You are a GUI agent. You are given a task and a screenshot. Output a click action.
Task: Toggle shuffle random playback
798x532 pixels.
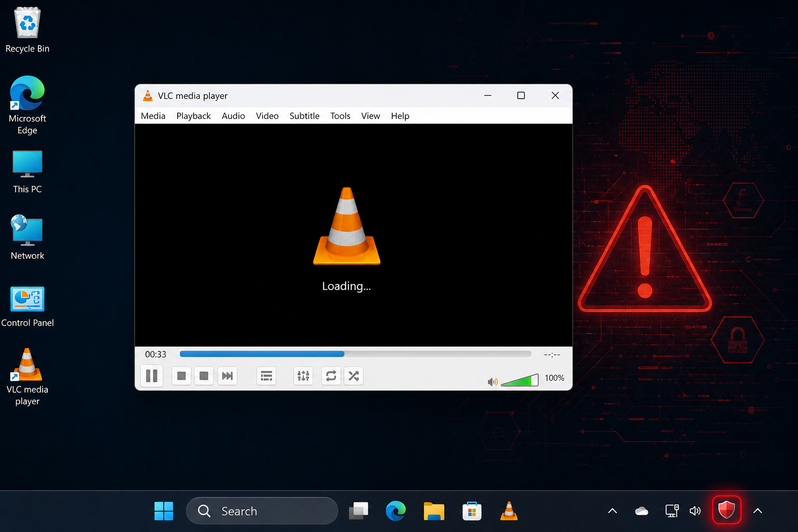[x=354, y=376]
